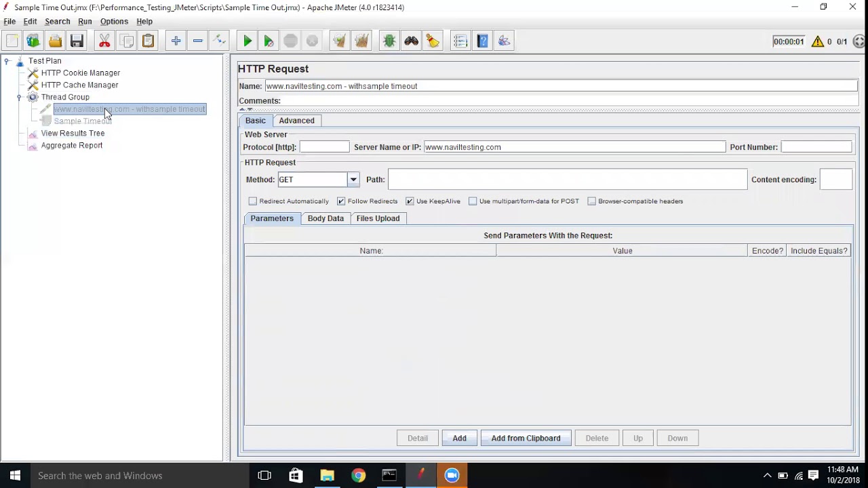Screen dimensions: 868x488
Task: Open the Edit menu
Action: (30, 22)
